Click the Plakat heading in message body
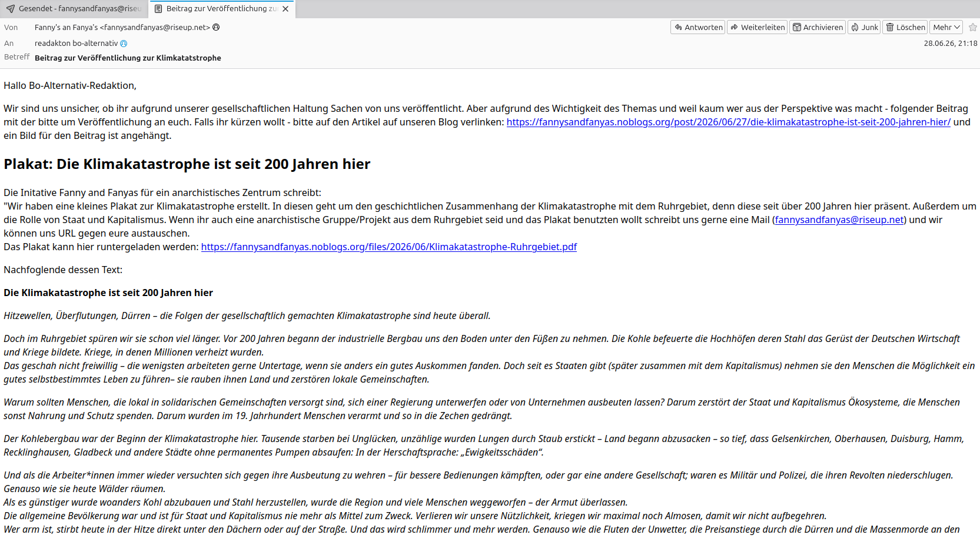Viewport: 980px width, 538px height. (x=187, y=164)
